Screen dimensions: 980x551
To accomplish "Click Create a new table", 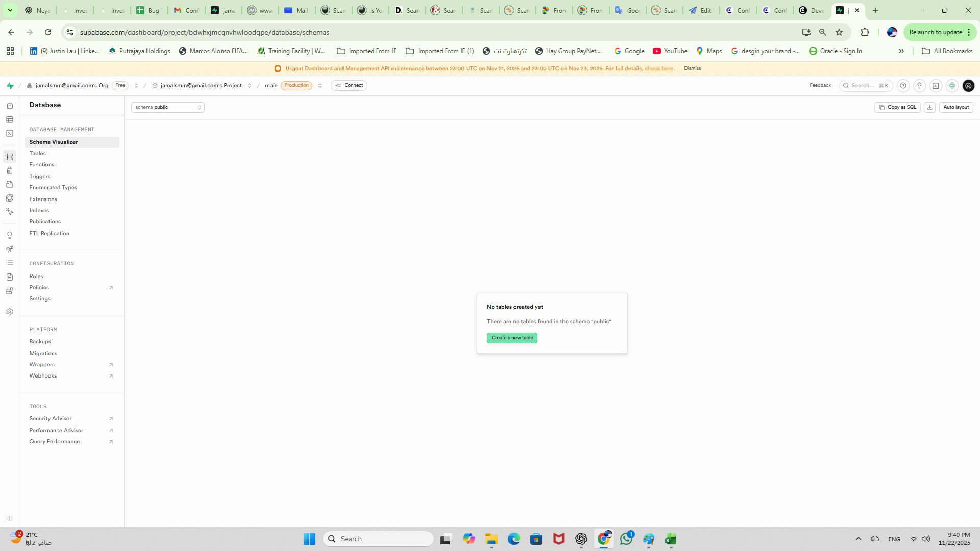I will pyautogui.click(x=512, y=338).
